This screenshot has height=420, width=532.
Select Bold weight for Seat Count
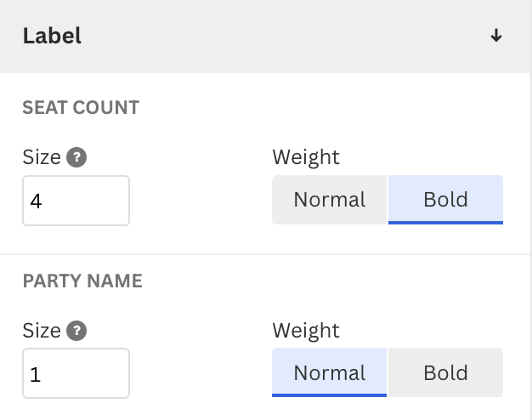[x=445, y=200]
